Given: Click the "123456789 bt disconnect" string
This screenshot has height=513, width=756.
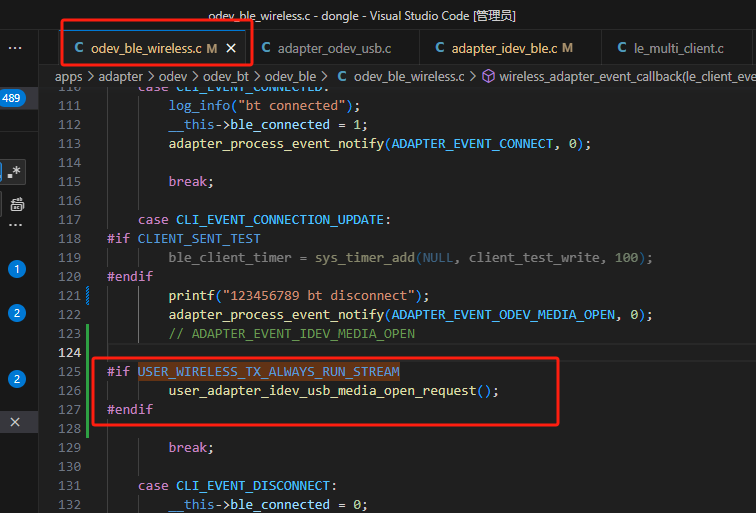Looking at the screenshot, I should click(319, 296).
